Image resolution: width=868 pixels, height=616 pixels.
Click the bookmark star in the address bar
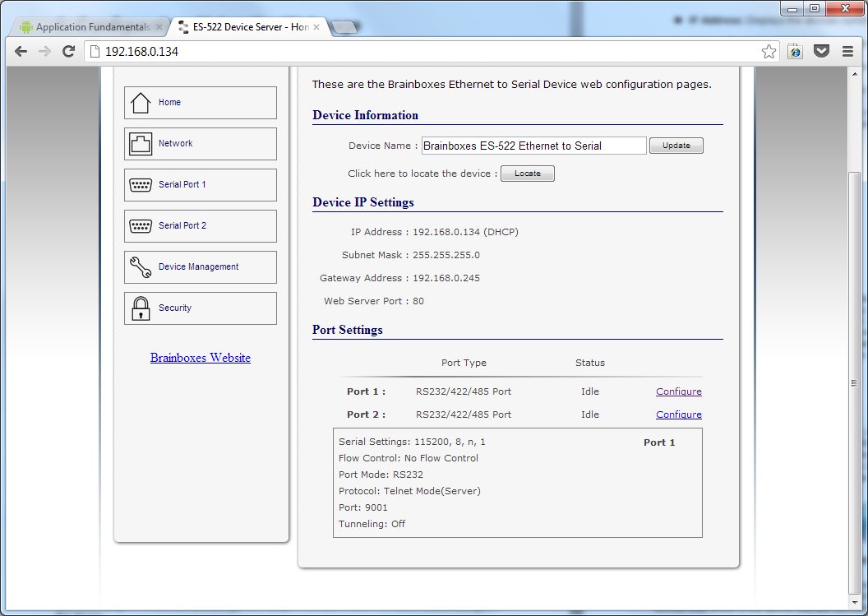769,51
